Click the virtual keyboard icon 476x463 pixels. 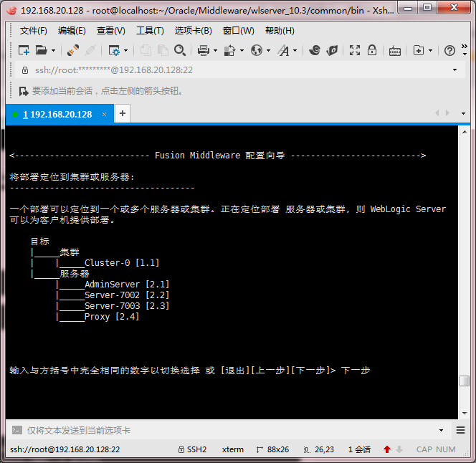pos(395,51)
